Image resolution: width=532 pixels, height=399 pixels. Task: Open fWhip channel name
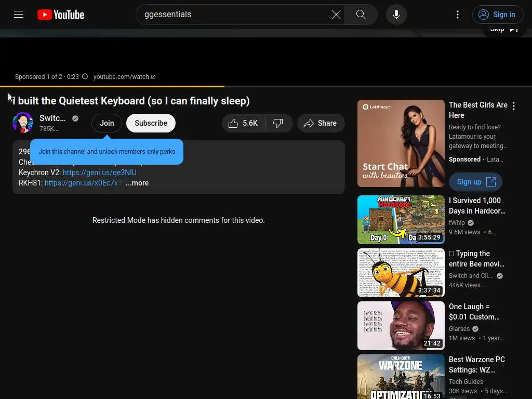click(x=457, y=222)
